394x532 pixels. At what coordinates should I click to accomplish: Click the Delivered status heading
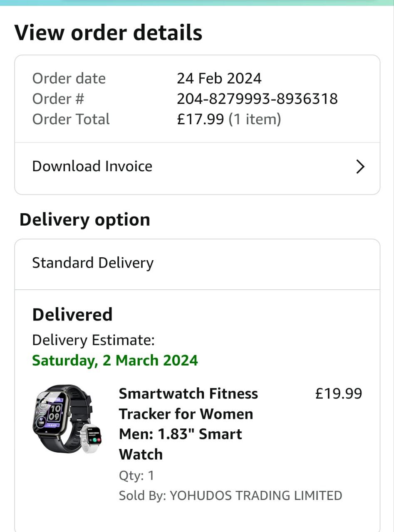[72, 315]
